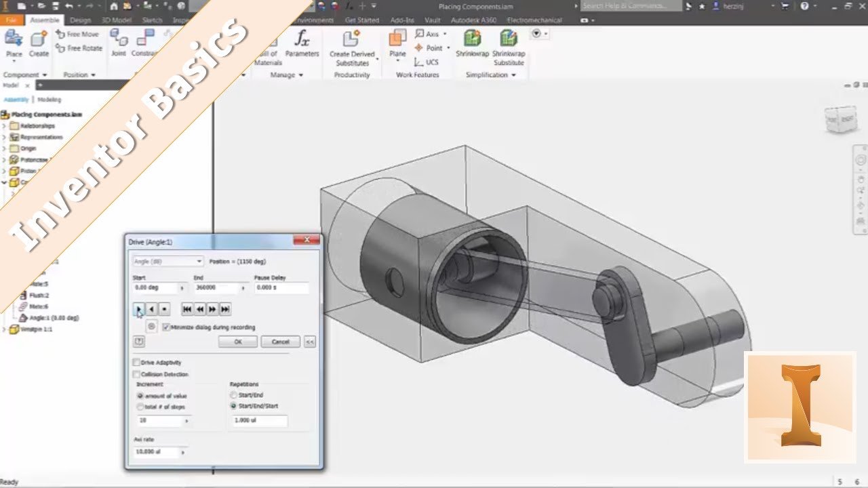Switch to the Get Started ribbon tab
The width and height of the screenshot is (868, 488).
[361, 20]
